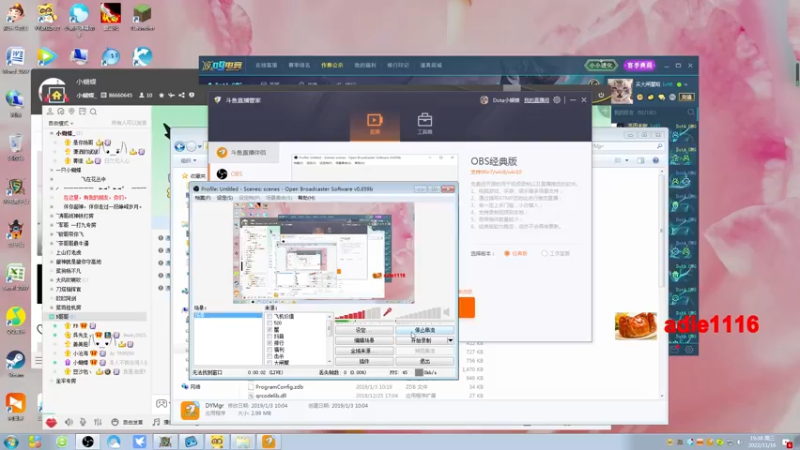Open the 直播 (Live) tab in Douyu manager
Screen dimensions: 800x450
(374, 124)
